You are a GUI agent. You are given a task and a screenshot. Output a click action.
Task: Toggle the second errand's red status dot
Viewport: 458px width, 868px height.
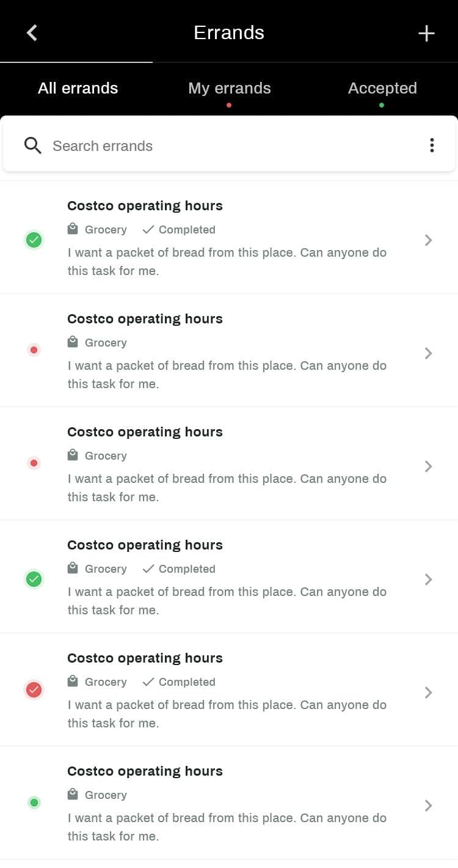(x=34, y=350)
